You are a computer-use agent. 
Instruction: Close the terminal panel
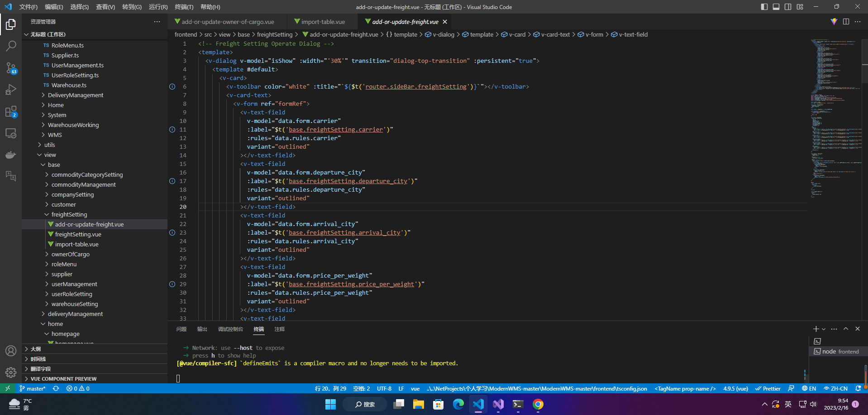858,329
